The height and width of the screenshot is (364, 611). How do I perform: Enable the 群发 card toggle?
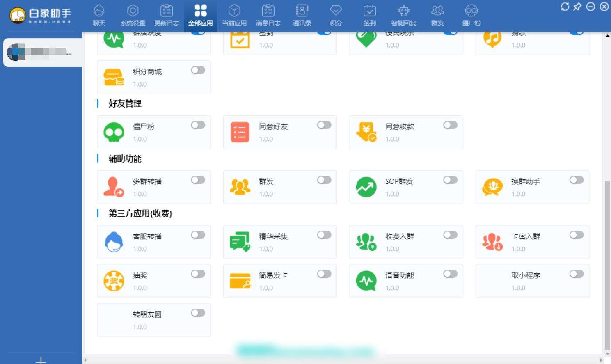tap(324, 180)
